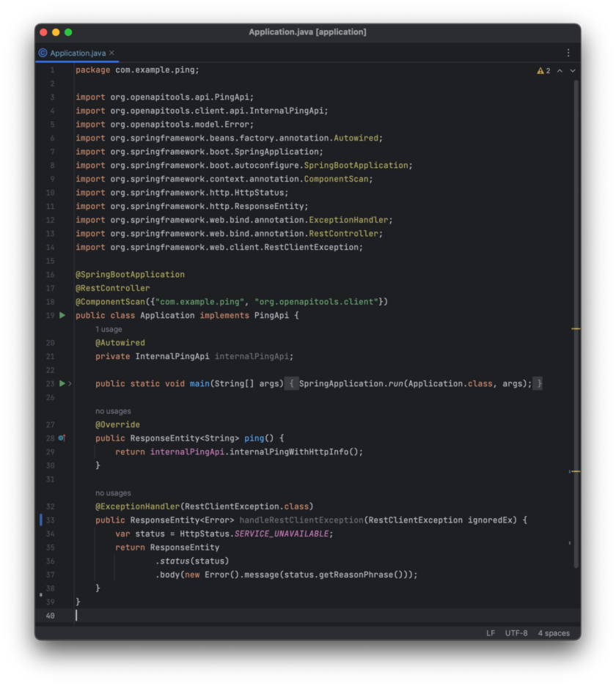Screen dimensions: 616x686
Task: Click overriding-method icon beside ping() declaration
Action: tap(60, 438)
